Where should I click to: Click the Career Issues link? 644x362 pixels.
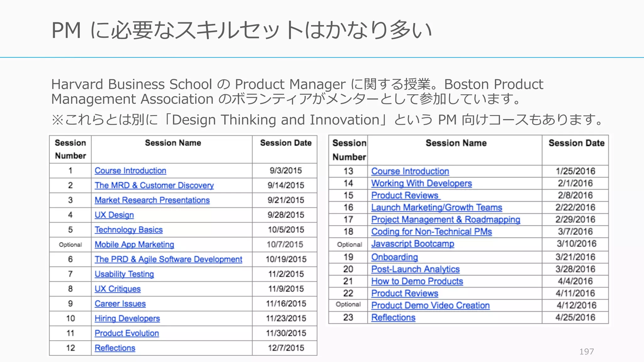pyautogui.click(x=120, y=304)
